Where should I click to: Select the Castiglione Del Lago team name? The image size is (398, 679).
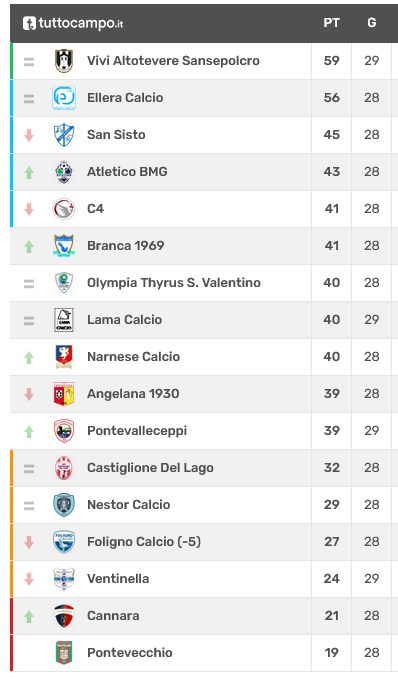tap(150, 468)
